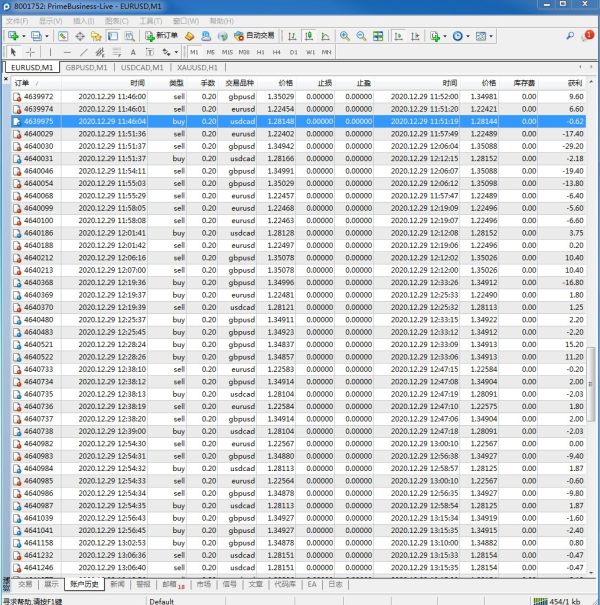The height and width of the screenshot is (605, 600).
Task: Open the 文件(F) menu
Action: pyautogui.click(x=18, y=20)
